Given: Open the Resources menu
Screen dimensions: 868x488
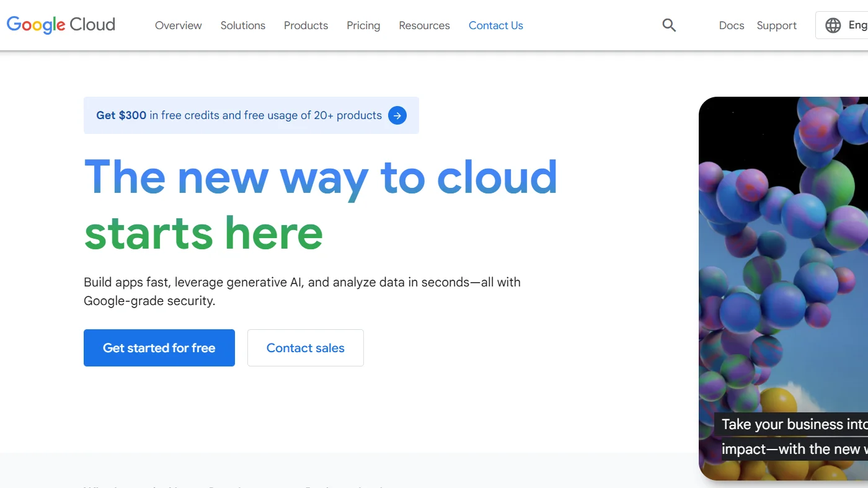Looking at the screenshot, I should tap(425, 25).
